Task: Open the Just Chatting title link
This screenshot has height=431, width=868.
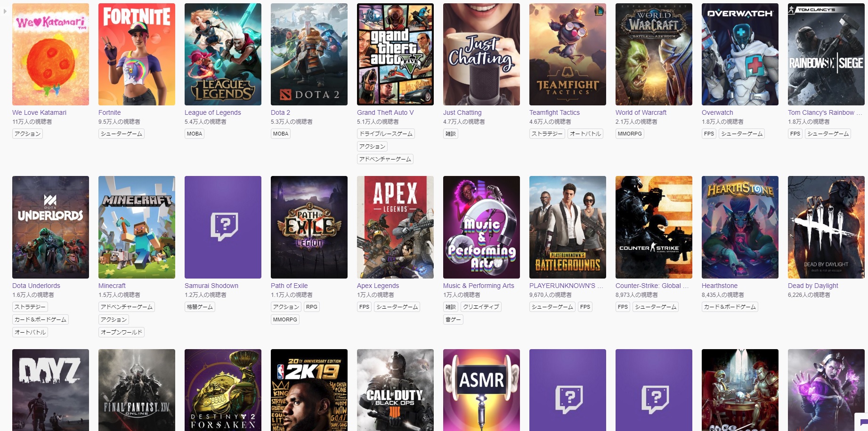Action: coord(462,112)
